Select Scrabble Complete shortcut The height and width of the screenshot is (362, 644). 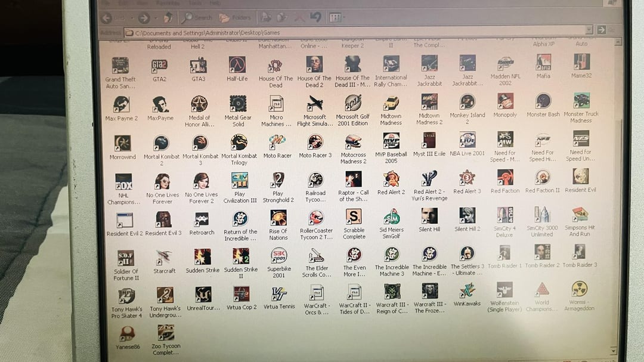point(354,217)
